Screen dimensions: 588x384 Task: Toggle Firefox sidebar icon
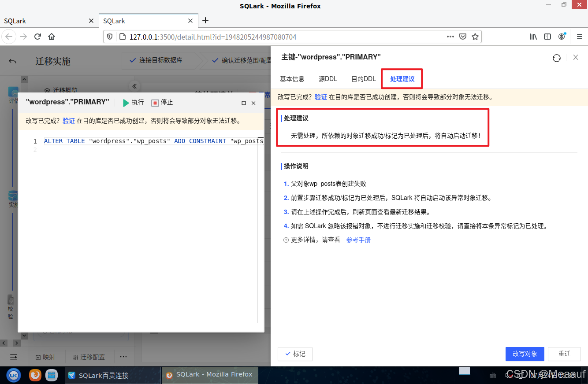coord(547,37)
